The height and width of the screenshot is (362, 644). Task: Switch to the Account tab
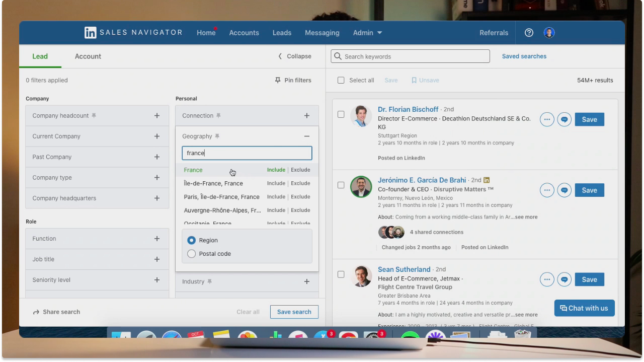(x=88, y=56)
